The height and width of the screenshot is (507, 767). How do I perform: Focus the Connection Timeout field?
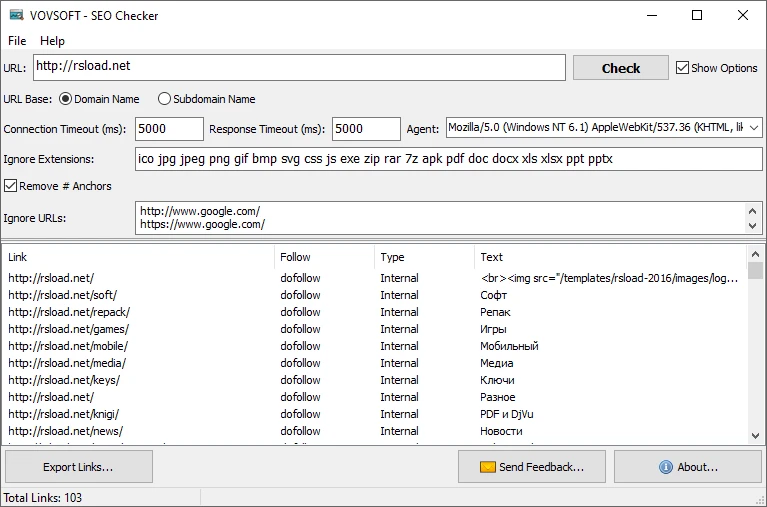(168, 129)
